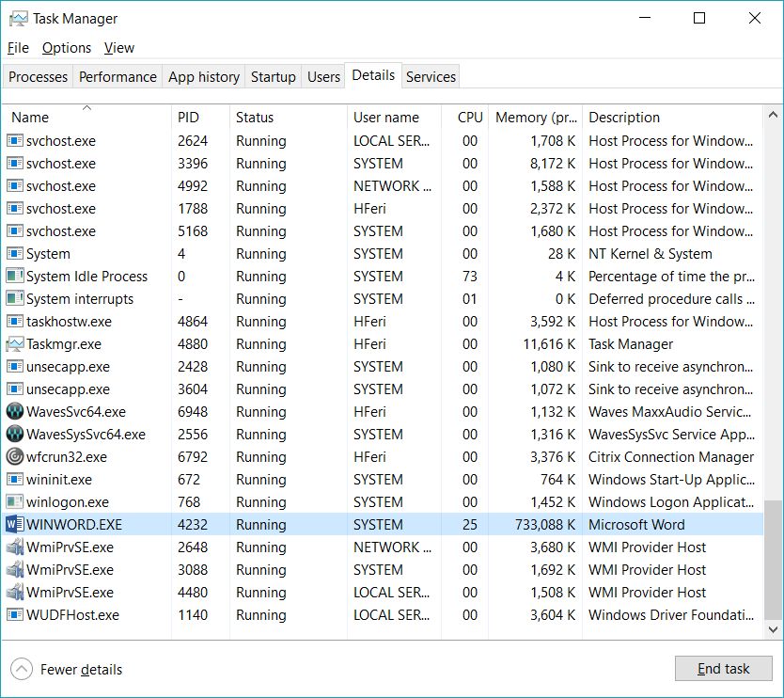Click the 733,088 K memory value

pos(545,524)
